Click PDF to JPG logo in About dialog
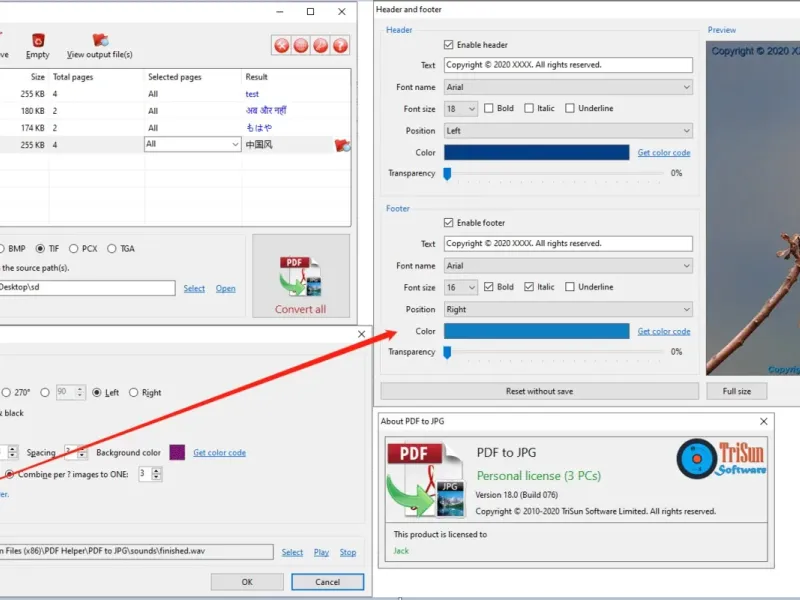The image size is (800, 600). coord(426,480)
